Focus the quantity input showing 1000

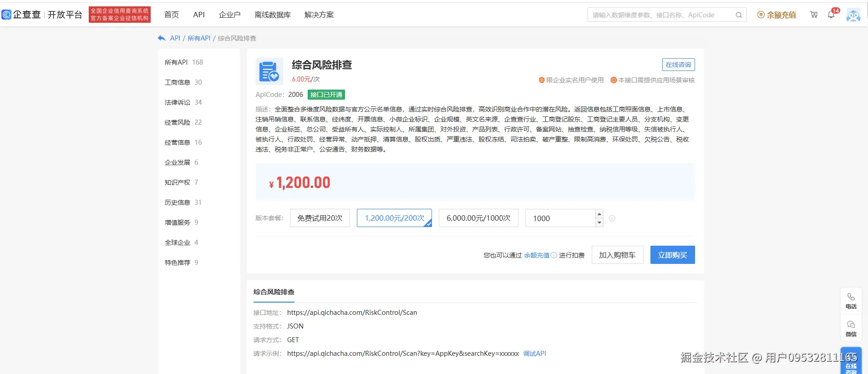point(560,218)
